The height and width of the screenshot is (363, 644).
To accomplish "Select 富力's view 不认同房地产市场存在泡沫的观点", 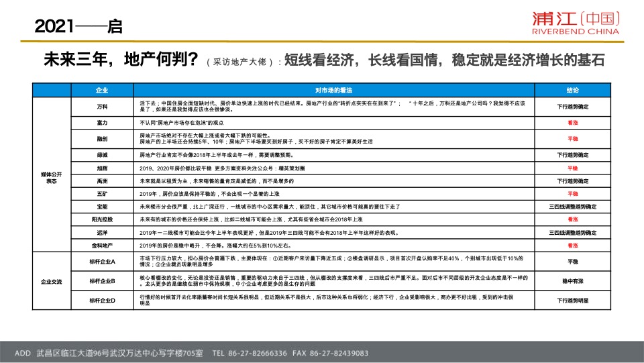I will (x=182, y=123).
